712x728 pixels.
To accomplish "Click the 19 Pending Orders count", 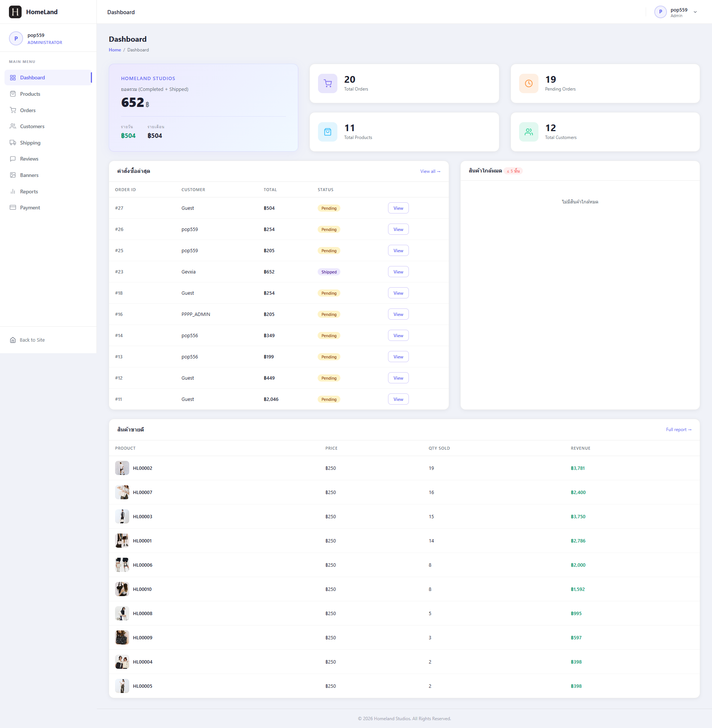I will (550, 79).
